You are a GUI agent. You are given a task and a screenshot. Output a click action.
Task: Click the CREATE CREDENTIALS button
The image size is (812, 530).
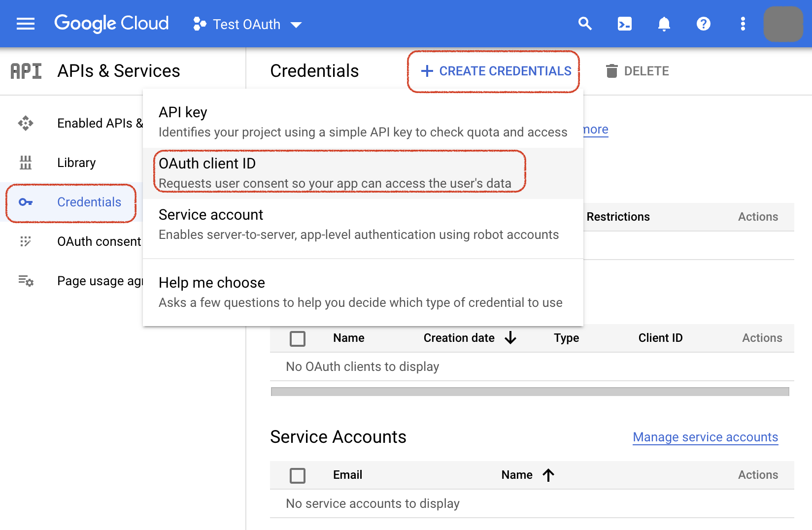pyautogui.click(x=497, y=71)
